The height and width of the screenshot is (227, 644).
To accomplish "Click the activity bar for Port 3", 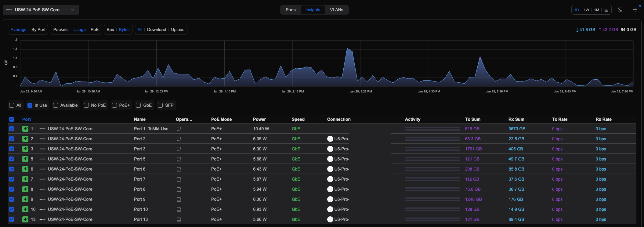I will tap(432, 149).
